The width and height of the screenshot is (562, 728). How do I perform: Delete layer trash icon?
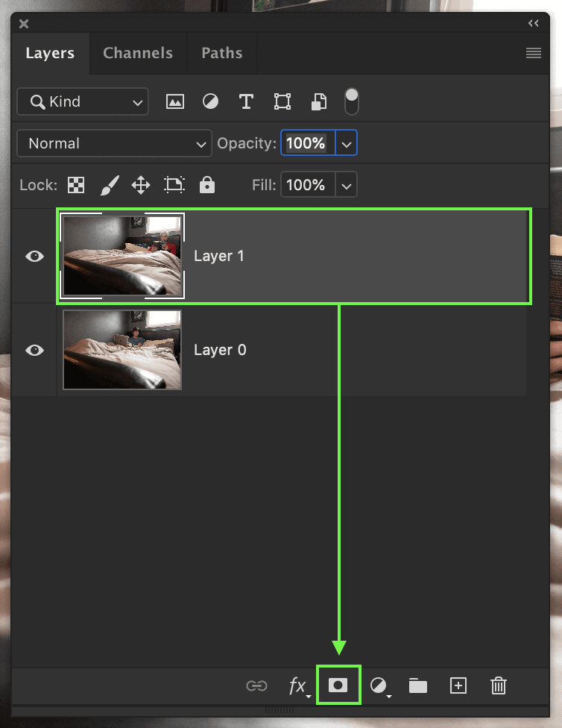click(x=499, y=685)
